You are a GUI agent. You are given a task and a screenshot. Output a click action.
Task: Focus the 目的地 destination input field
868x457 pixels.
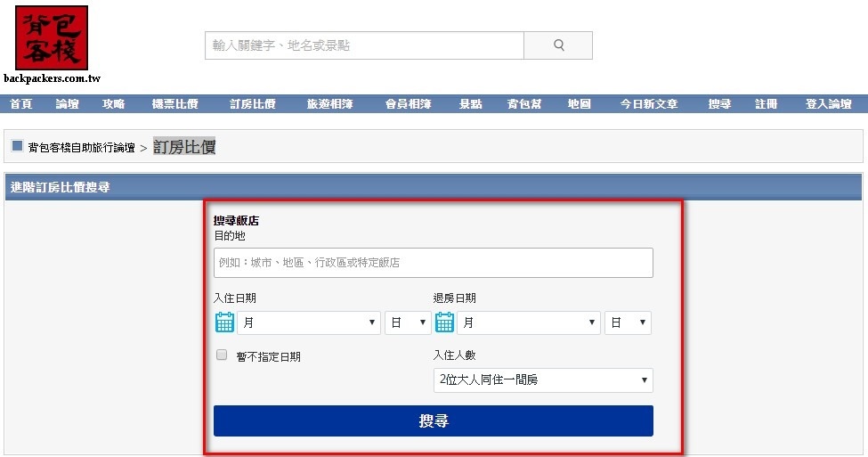pyautogui.click(x=434, y=263)
